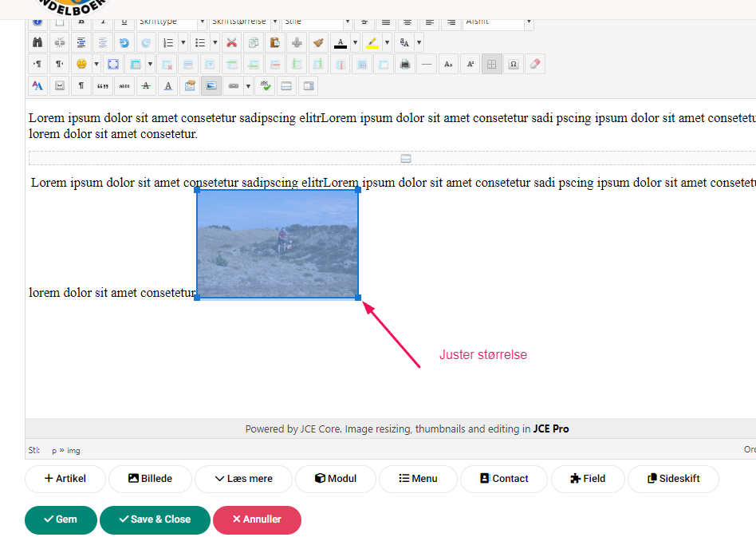Toggle the visual aid gridlines button
This screenshot has height=545, width=756.
point(492,64)
